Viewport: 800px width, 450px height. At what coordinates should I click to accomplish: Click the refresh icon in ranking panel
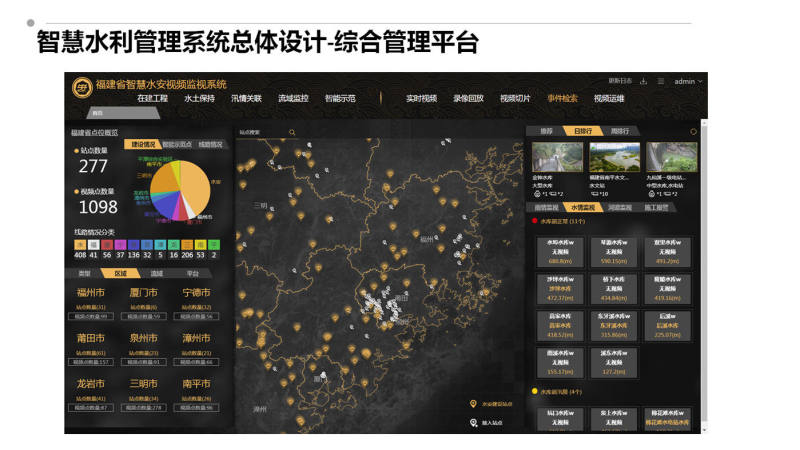click(694, 131)
